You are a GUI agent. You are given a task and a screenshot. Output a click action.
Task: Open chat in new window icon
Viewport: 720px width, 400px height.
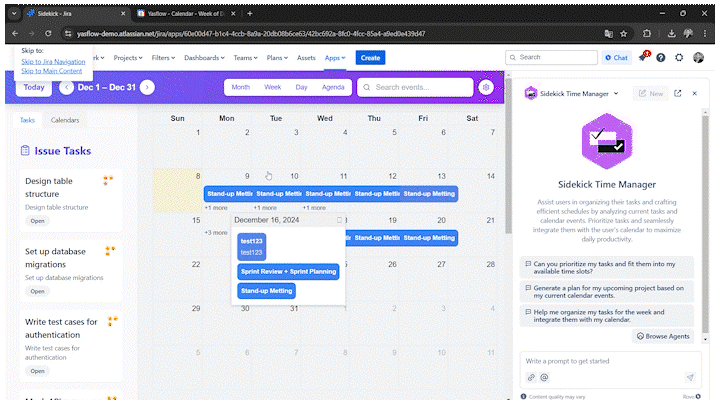tap(678, 93)
